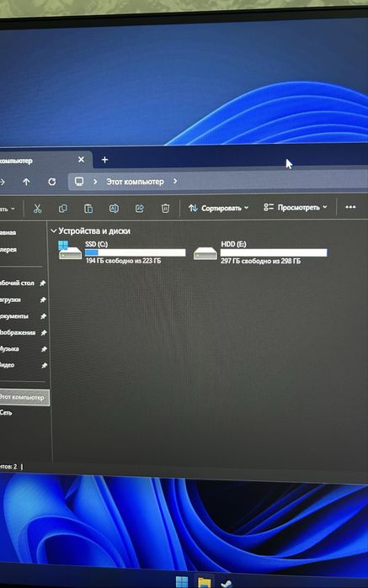Click the Cut scissors icon
368x588 pixels.
37,208
